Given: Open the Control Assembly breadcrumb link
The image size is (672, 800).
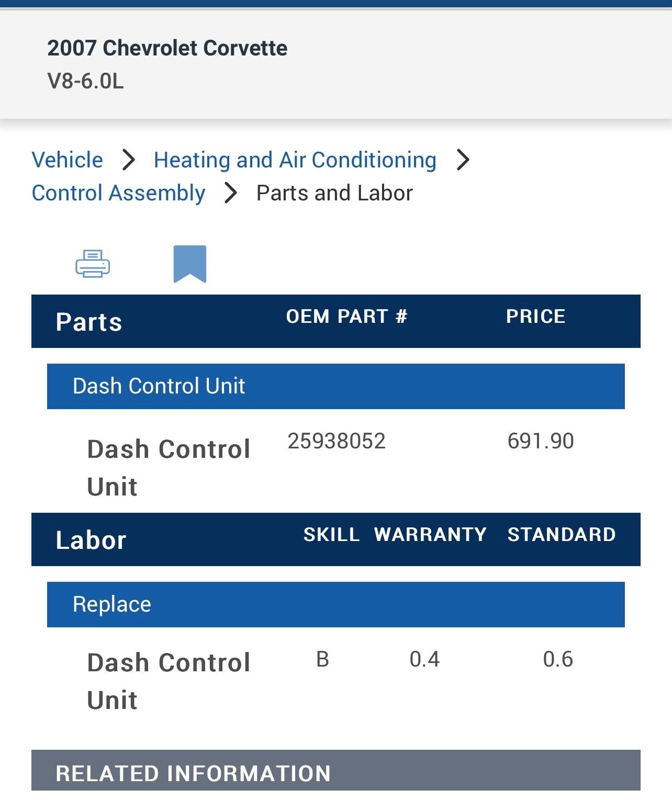Looking at the screenshot, I should [118, 193].
